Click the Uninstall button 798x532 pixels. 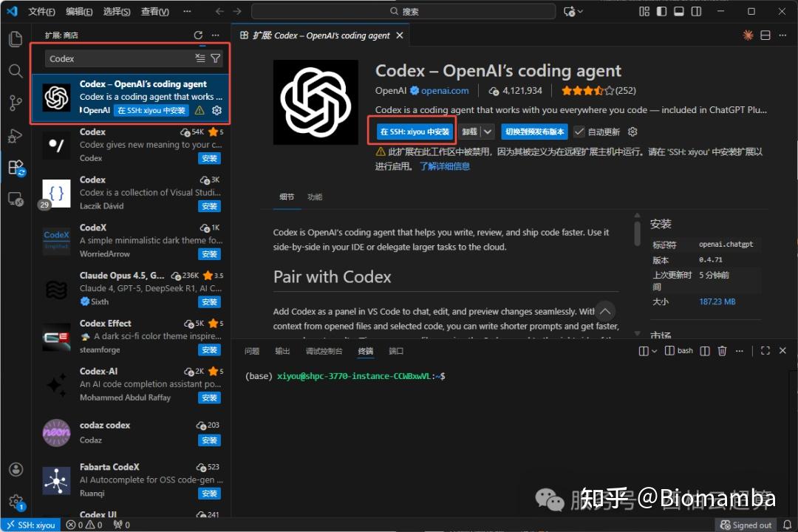click(x=469, y=132)
